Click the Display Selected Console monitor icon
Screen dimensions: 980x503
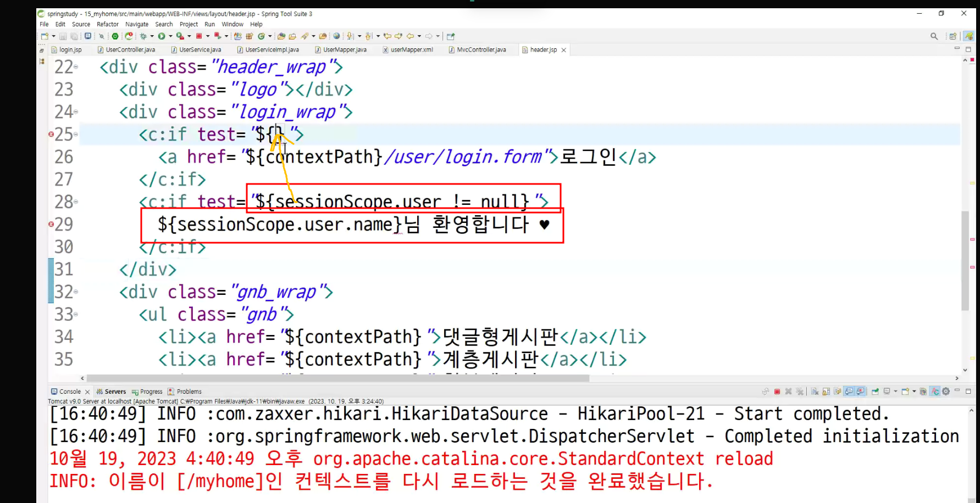tap(887, 392)
